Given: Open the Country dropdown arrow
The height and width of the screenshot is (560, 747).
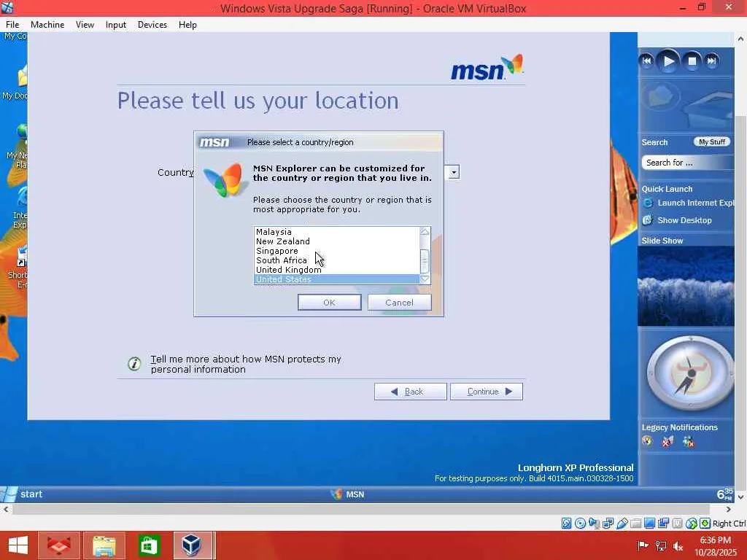Looking at the screenshot, I should 454,172.
